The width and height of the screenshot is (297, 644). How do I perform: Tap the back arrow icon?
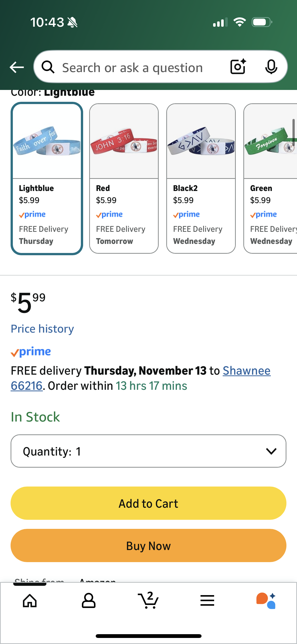point(17,67)
